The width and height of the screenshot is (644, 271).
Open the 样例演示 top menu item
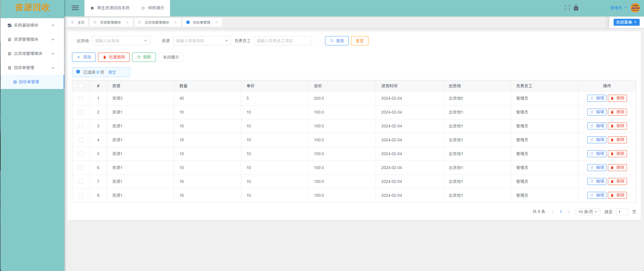pyautogui.click(x=153, y=8)
